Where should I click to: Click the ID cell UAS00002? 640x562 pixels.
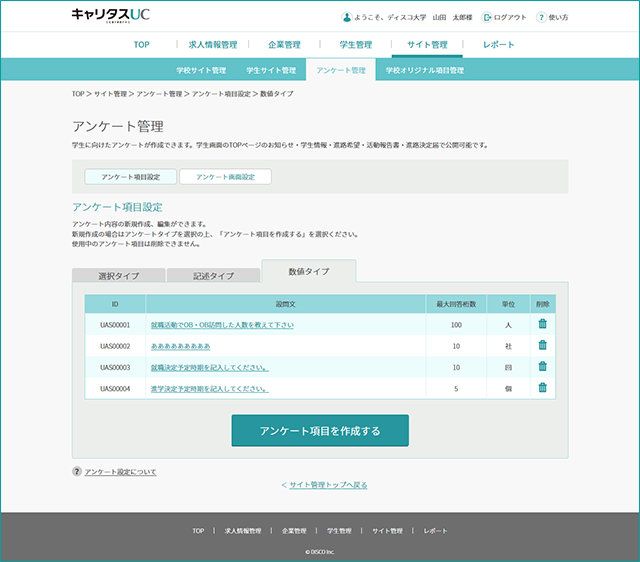[115, 346]
